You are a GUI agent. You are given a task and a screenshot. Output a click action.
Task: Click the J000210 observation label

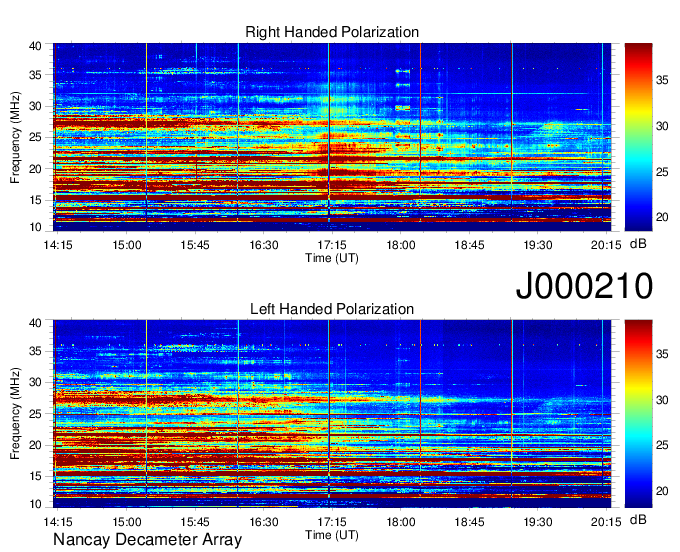coord(584,286)
